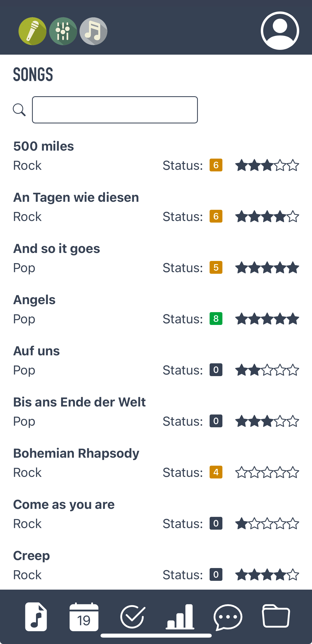Rate Bohemian Rhapsody one star
312x644 pixels.
[241, 472]
